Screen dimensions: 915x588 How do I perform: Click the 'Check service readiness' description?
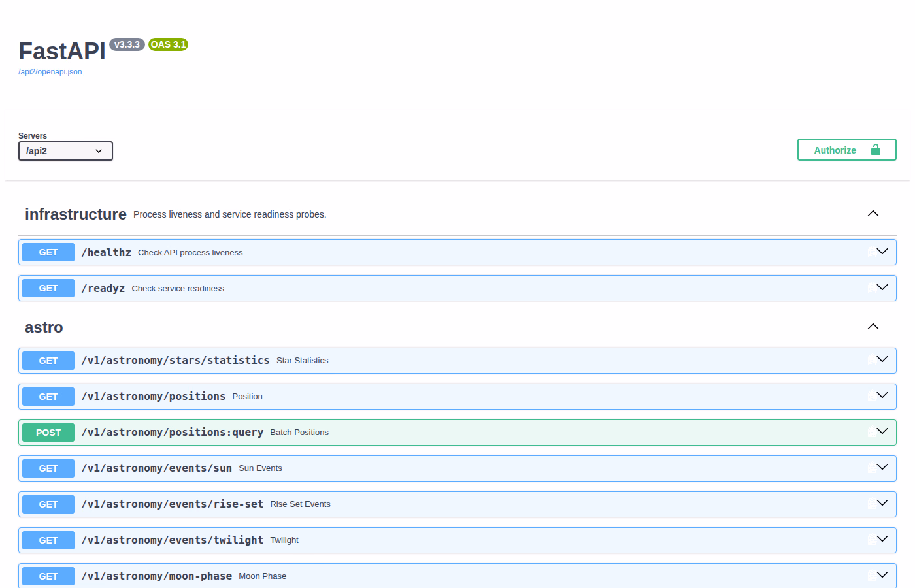point(178,289)
